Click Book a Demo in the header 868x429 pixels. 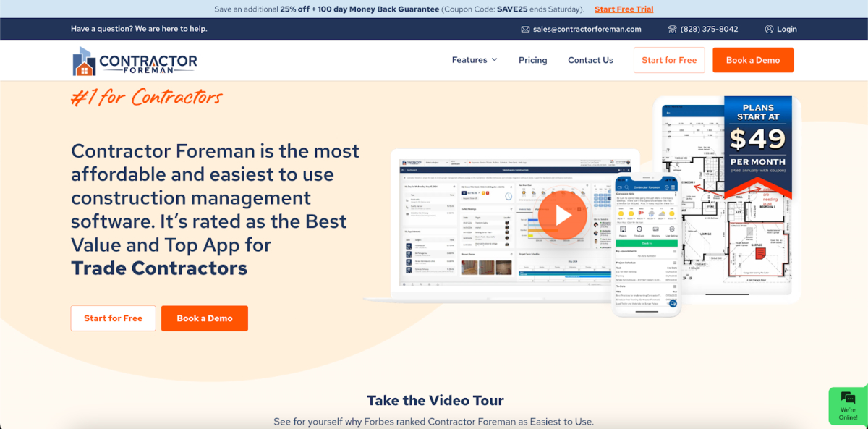click(753, 60)
